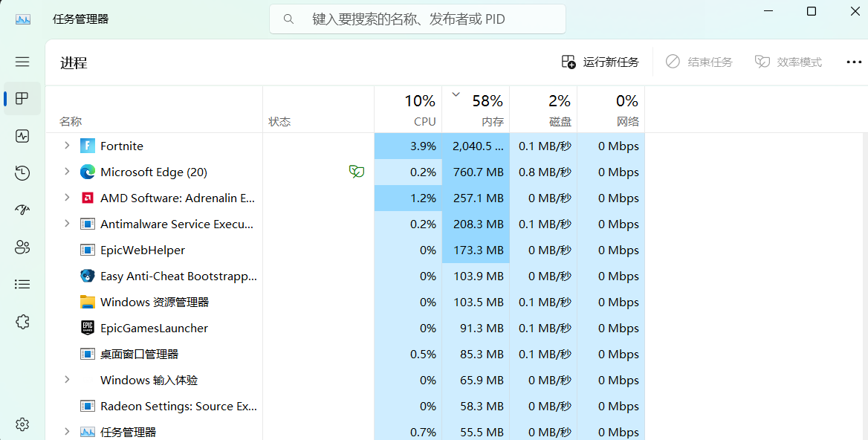This screenshot has width=868, height=440.
Task: Expand the 任务管理器 process group
Action: click(67, 432)
